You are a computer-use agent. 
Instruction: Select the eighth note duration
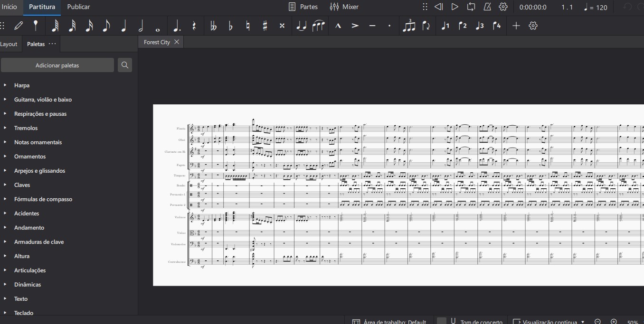coord(106,26)
